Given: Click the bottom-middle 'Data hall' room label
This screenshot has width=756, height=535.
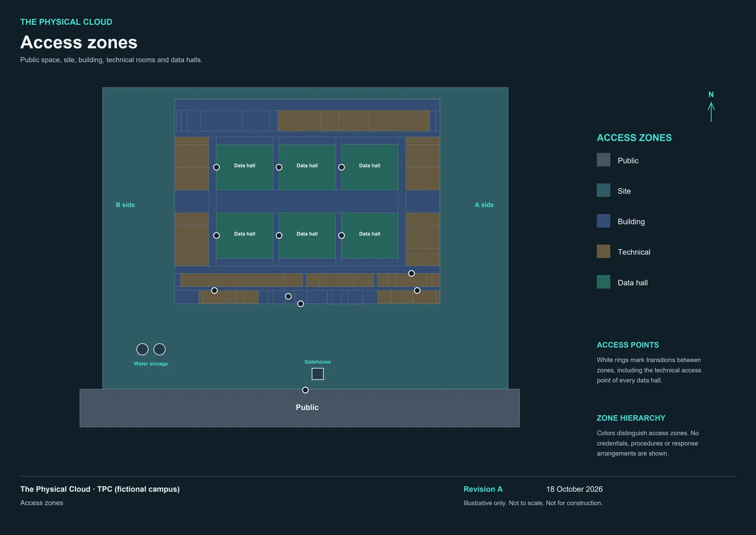Looking at the screenshot, I should [307, 234].
